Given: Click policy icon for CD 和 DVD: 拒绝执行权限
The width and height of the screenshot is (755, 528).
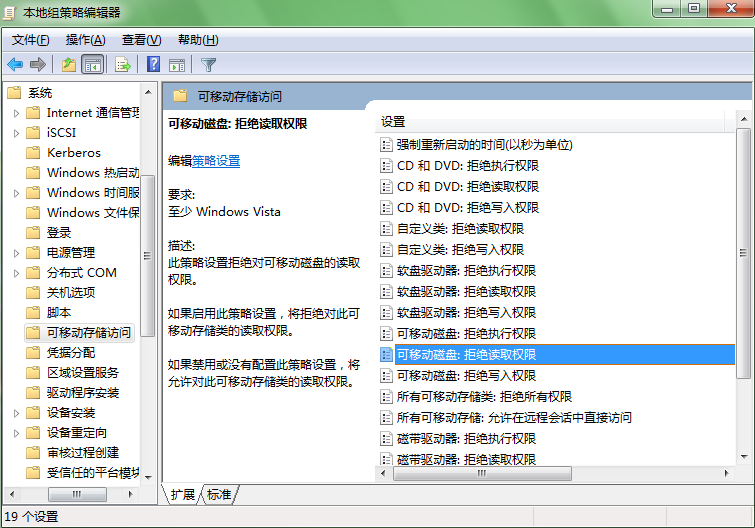Looking at the screenshot, I should (386, 166).
